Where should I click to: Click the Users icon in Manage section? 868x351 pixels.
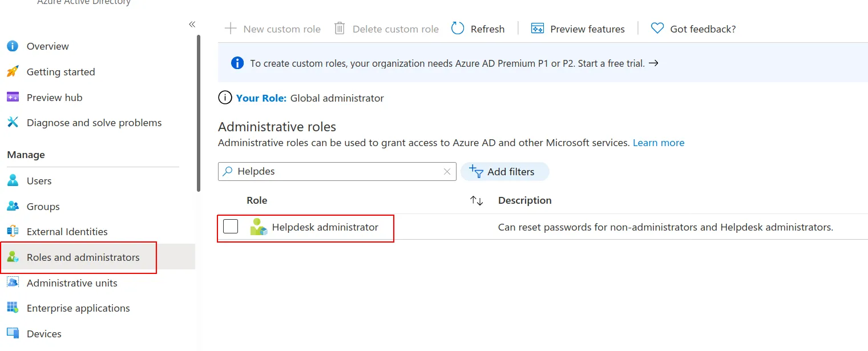13,181
